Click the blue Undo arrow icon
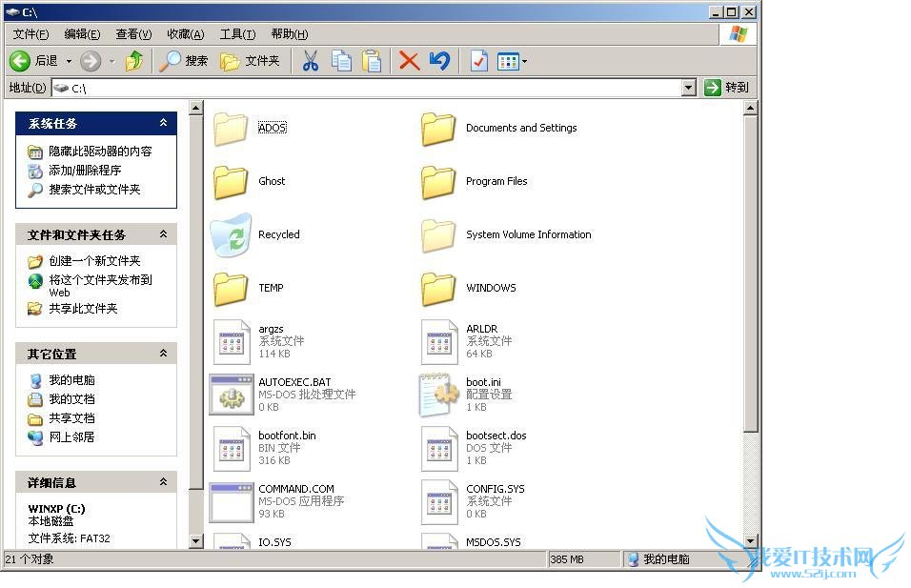Image resolution: width=911 pixels, height=588 pixels. tap(439, 61)
